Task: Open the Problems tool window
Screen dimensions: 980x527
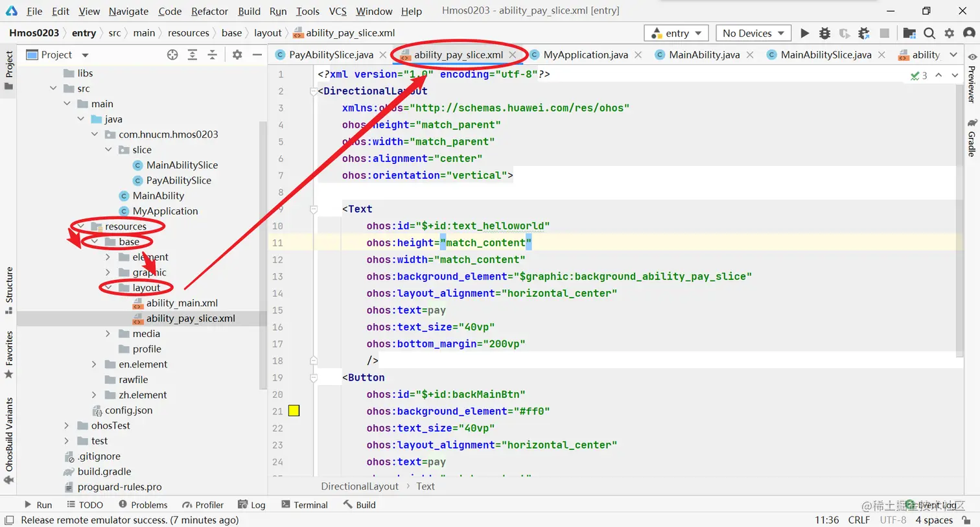Action: 143,505
